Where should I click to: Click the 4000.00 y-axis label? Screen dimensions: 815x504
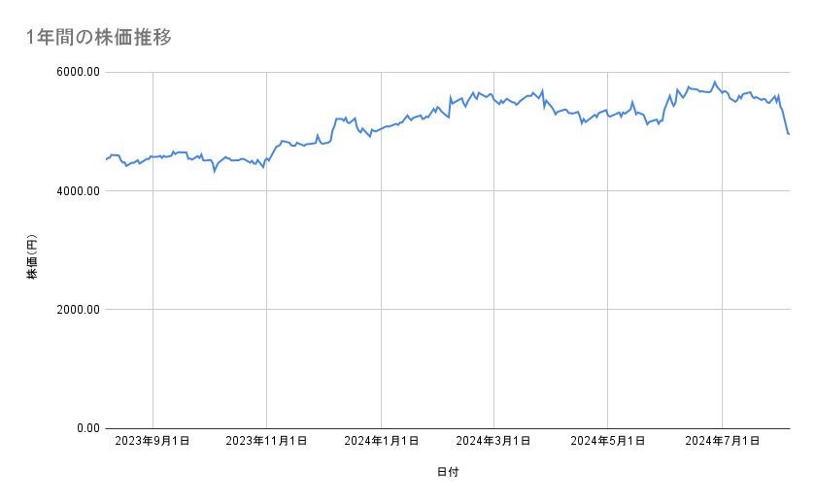pos(80,191)
